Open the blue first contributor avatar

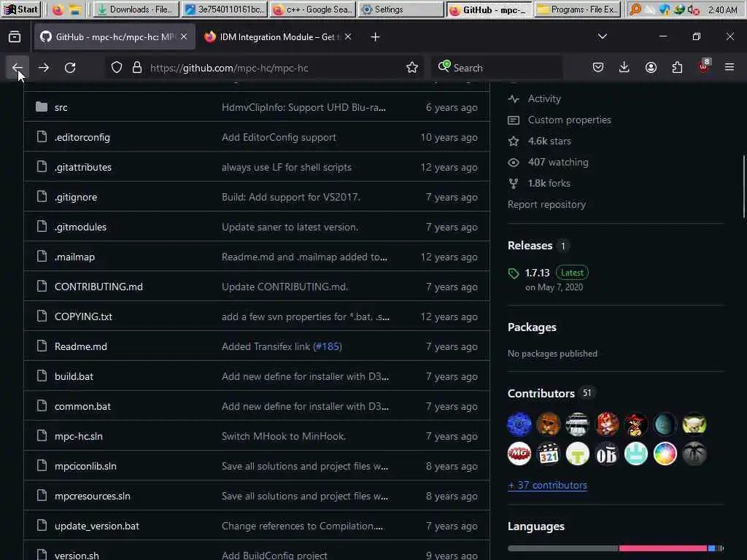tap(519, 424)
